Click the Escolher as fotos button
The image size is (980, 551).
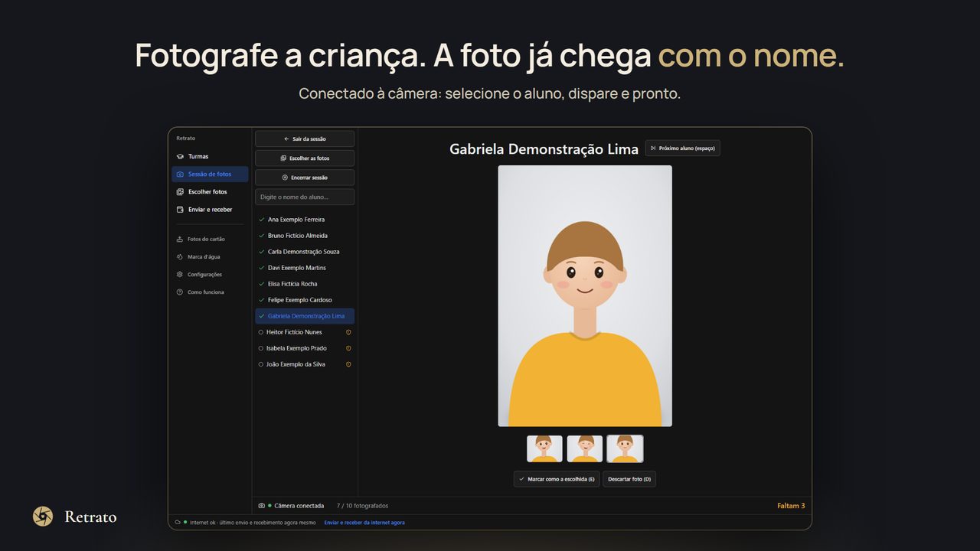[305, 158]
